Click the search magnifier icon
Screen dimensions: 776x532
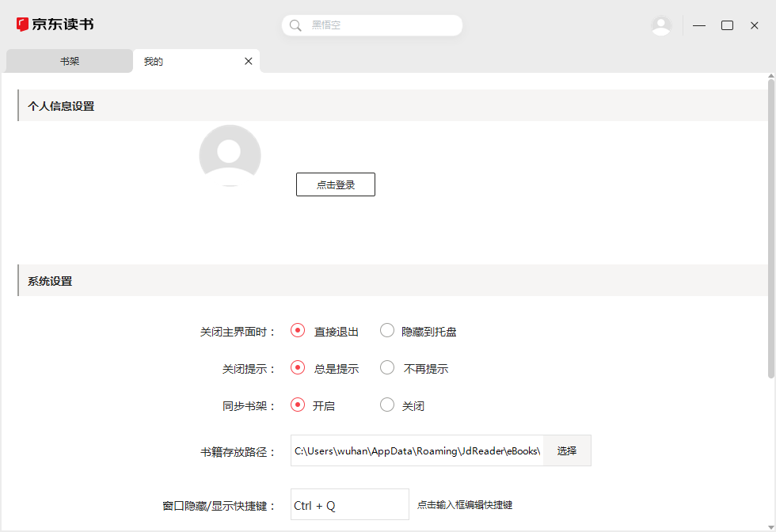pos(295,25)
